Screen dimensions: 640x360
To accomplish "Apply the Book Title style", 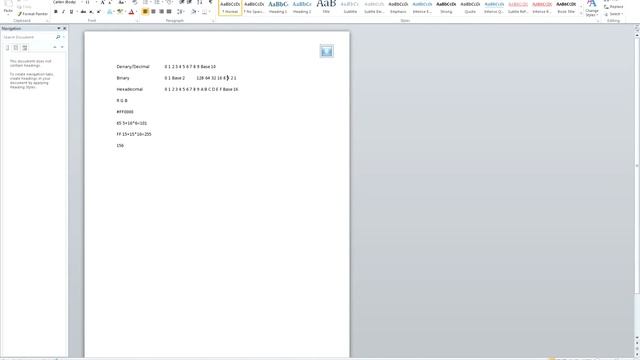I will click(566, 8).
